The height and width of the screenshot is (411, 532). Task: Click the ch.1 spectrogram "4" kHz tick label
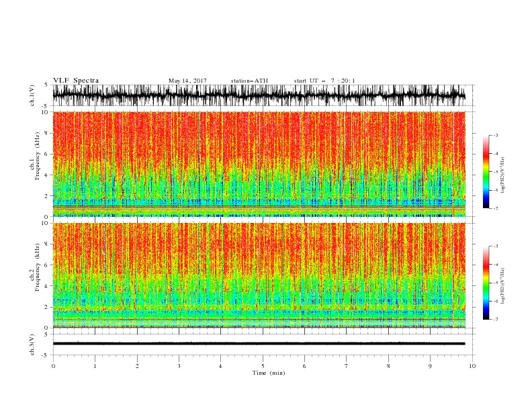click(47, 175)
